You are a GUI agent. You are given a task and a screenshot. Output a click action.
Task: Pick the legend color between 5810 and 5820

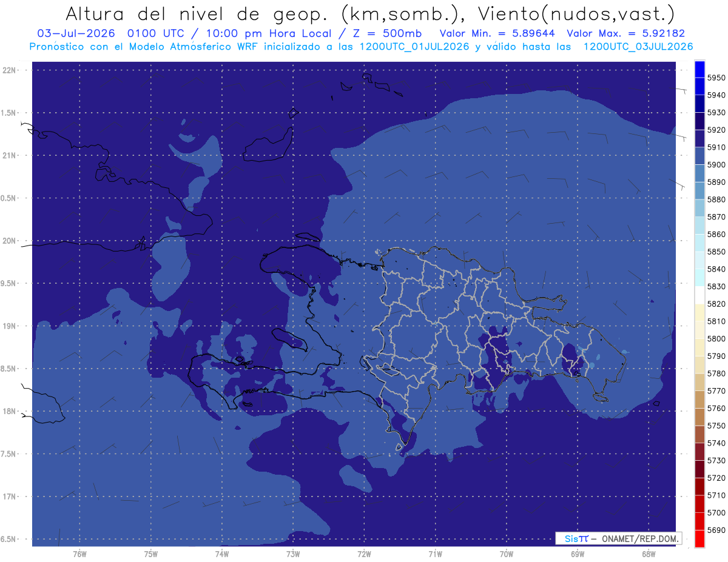pos(699,312)
